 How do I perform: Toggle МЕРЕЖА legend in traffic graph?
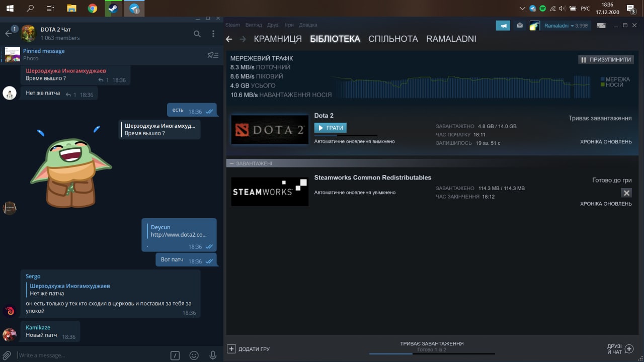pyautogui.click(x=615, y=79)
